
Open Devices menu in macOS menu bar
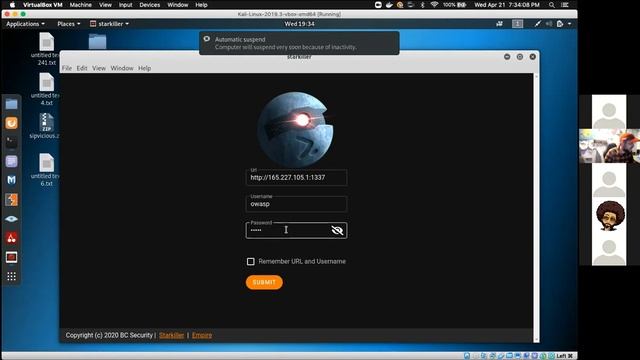click(x=149, y=5)
